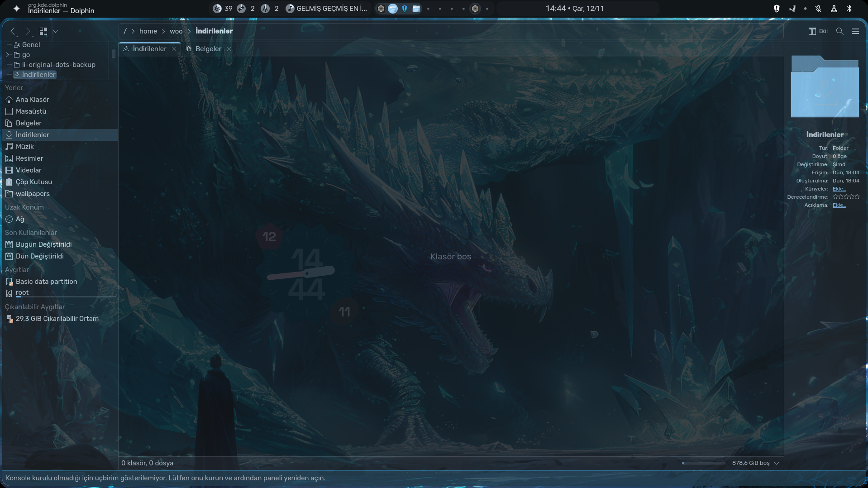The height and width of the screenshot is (488, 868).
Task: Click the Müzik music note icon
Action: point(9,147)
